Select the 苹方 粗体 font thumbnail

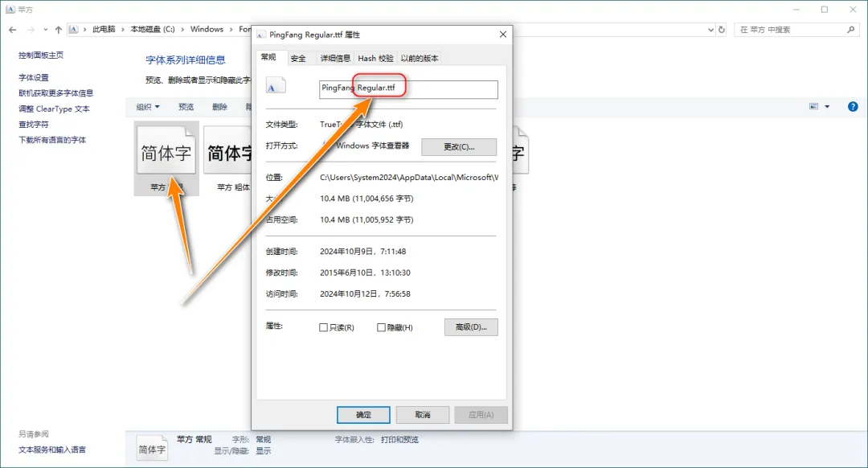[229, 158]
